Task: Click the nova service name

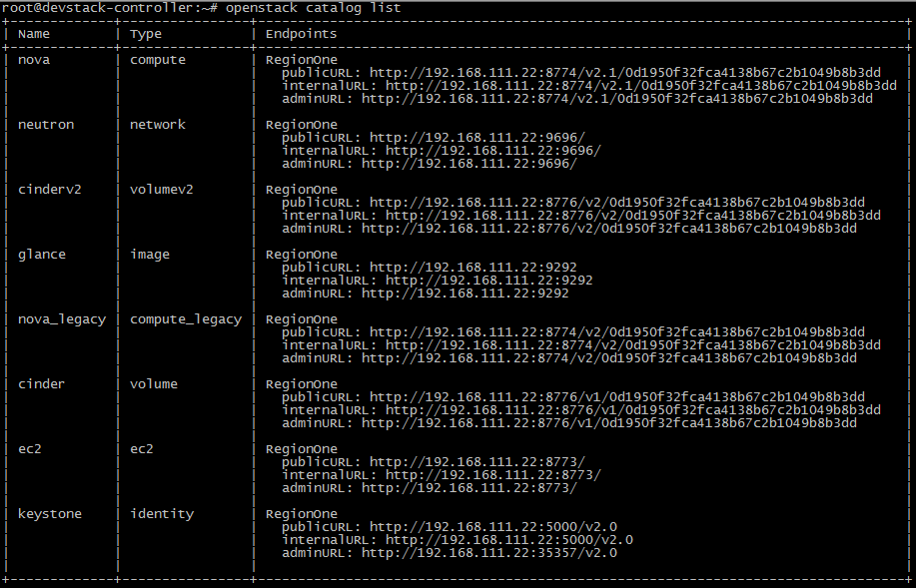Action: [x=34, y=60]
